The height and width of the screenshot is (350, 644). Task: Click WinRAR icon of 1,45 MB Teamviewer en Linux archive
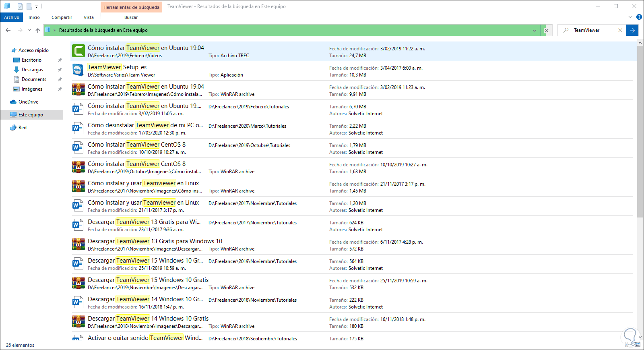78,186
